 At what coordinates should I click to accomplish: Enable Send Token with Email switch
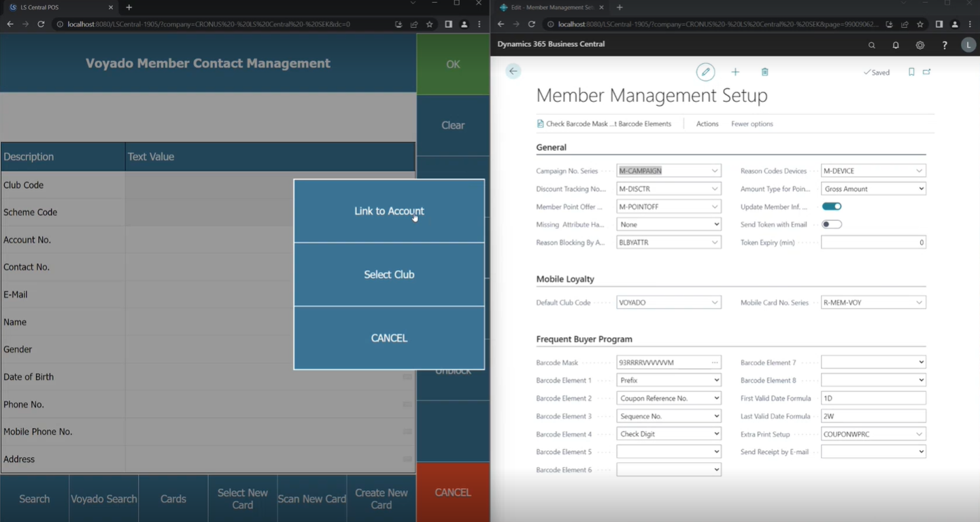point(832,224)
